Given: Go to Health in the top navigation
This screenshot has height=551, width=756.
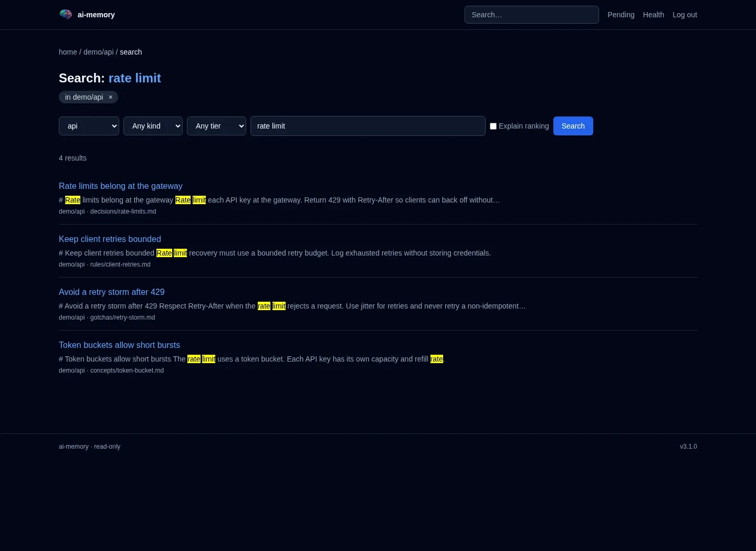Looking at the screenshot, I should point(654,15).
